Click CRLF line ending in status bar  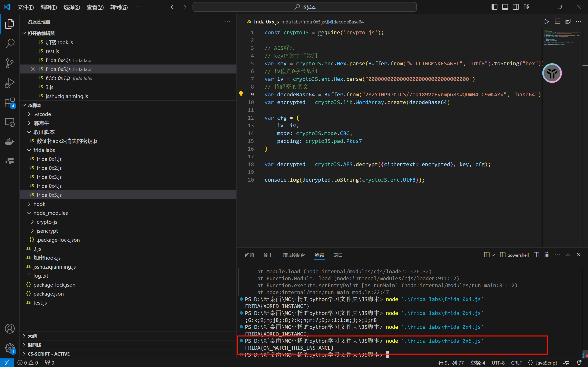516,363
